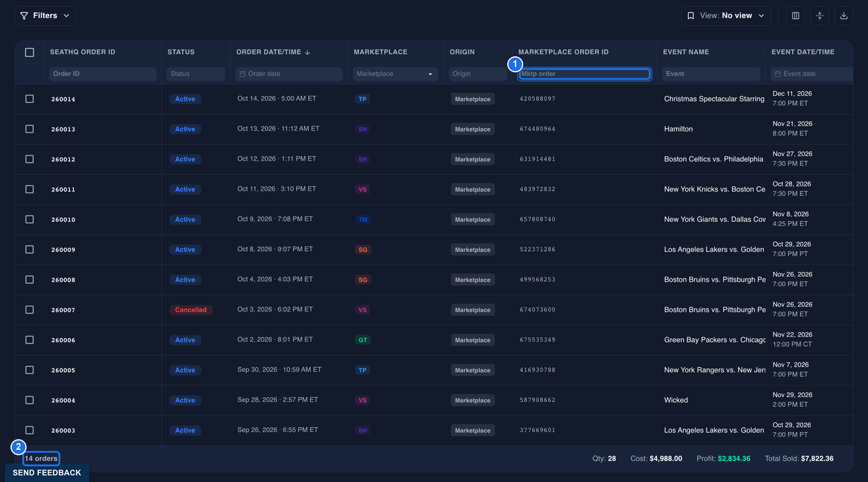This screenshot has width=868, height=482.
Task: Sort by the Order Date/Time column header
Action: 273,52
